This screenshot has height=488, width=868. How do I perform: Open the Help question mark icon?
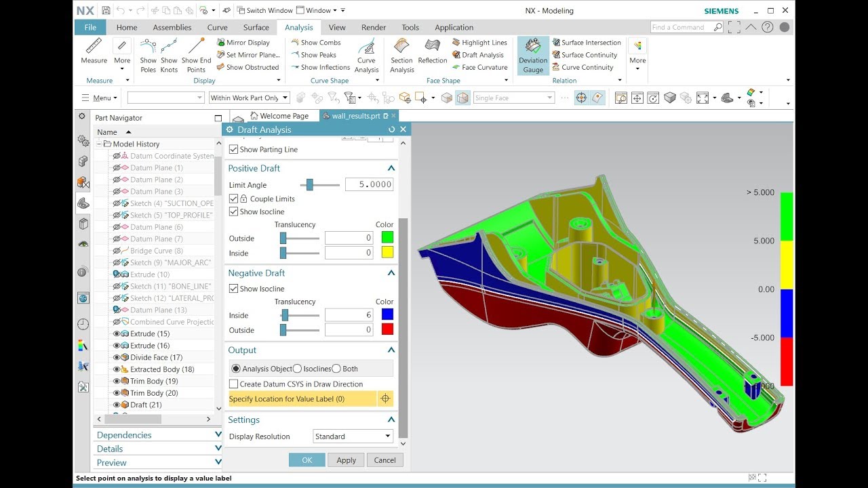pyautogui.click(x=767, y=27)
